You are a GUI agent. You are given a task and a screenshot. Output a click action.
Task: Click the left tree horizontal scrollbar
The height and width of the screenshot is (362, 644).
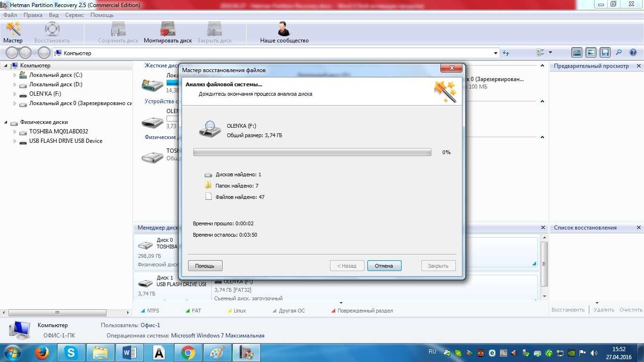click(58, 313)
